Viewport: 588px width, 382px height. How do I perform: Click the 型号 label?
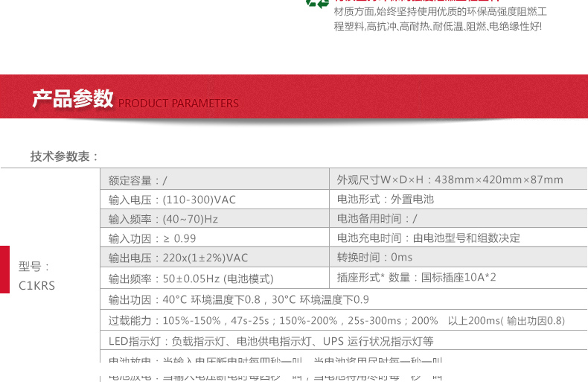pyautogui.click(x=34, y=267)
